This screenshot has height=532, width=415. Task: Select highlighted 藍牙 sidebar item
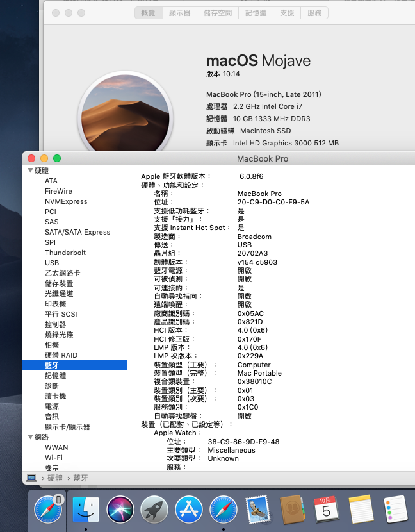(x=74, y=365)
